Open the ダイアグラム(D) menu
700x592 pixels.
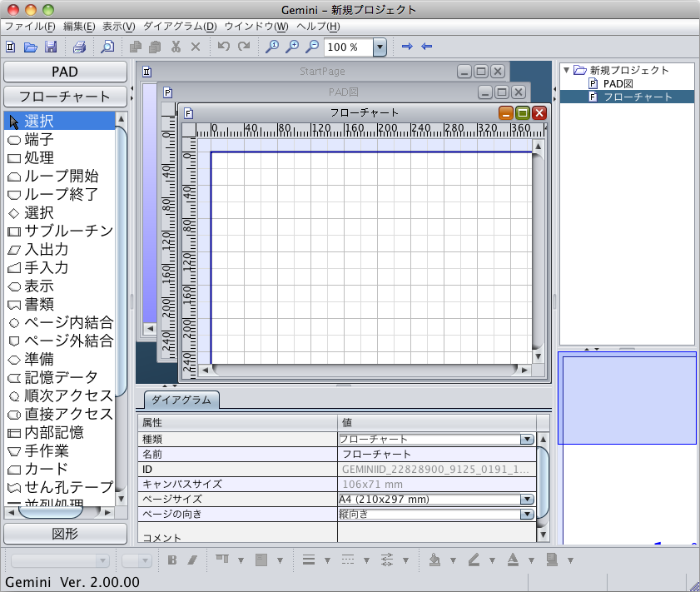(x=180, y=27)
